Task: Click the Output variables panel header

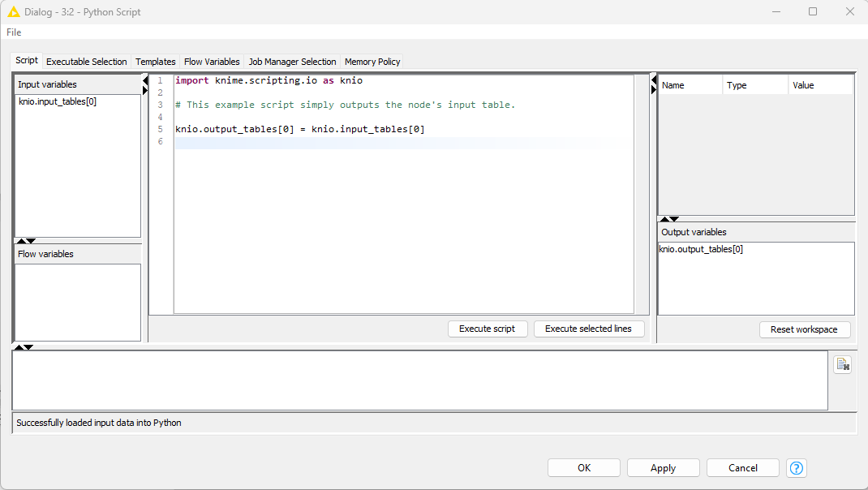Action: 756,232
